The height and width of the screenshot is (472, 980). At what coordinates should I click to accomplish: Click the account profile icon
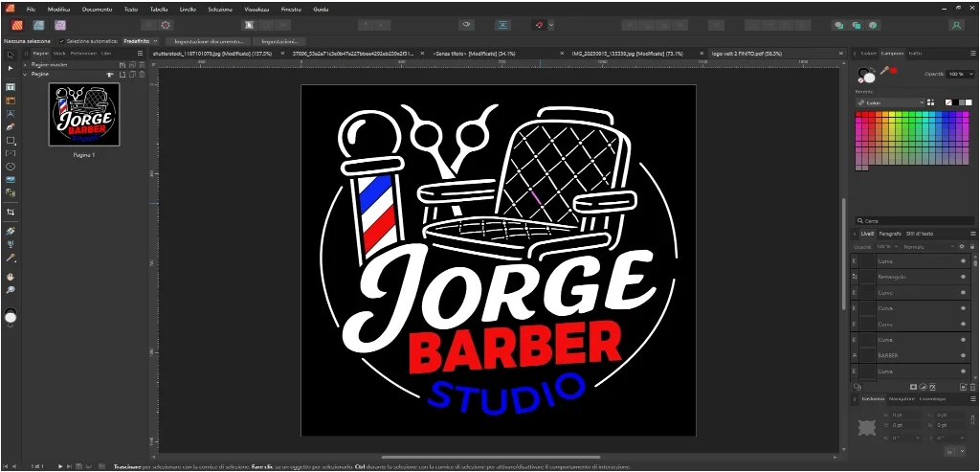coord(955,25)
